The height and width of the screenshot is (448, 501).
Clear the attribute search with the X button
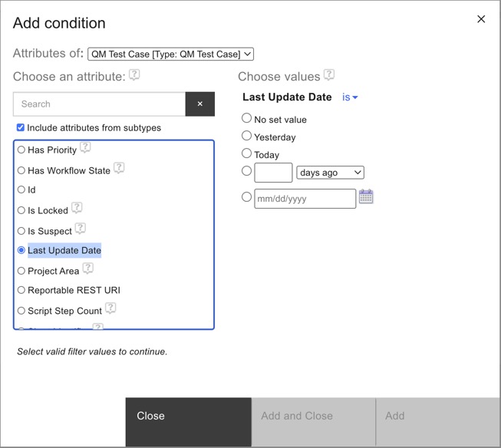pos(200,104)
